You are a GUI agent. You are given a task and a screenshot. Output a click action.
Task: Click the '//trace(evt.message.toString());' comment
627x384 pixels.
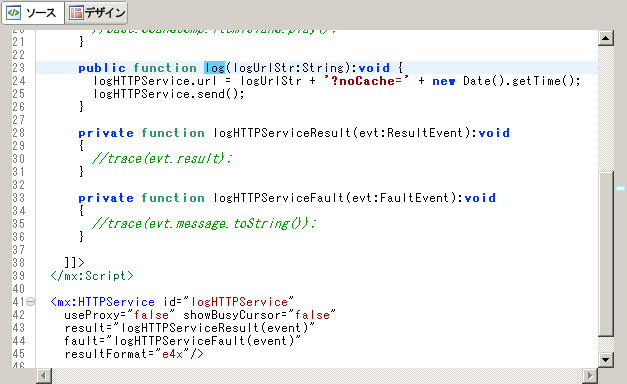coord(204,224)
